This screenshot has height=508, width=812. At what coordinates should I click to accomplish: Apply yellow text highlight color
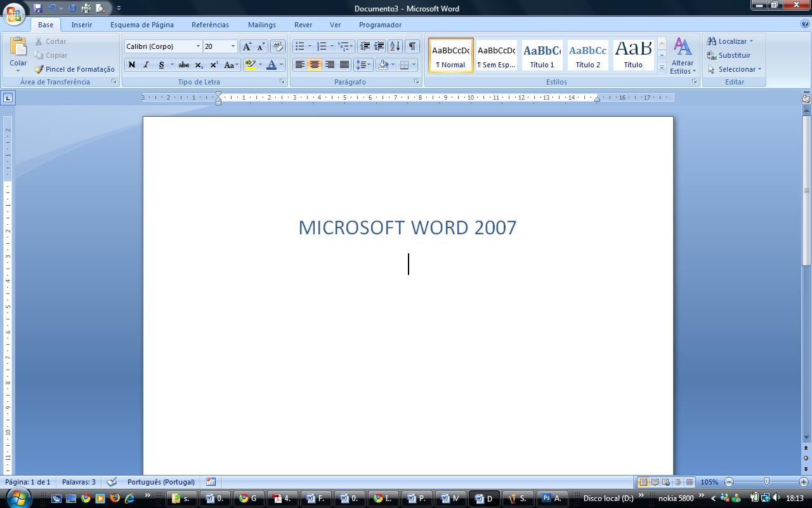[x=250, y=65]
